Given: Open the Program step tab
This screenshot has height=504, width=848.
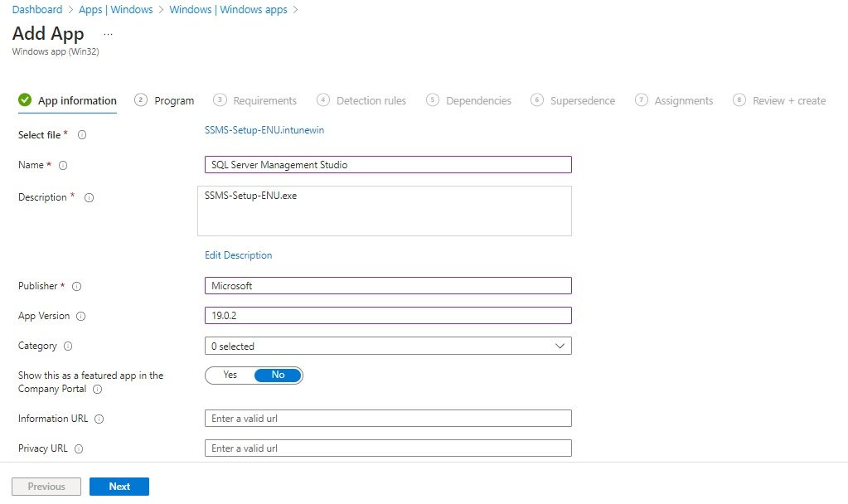Looking at the screenshot, I should click(164, 100).
